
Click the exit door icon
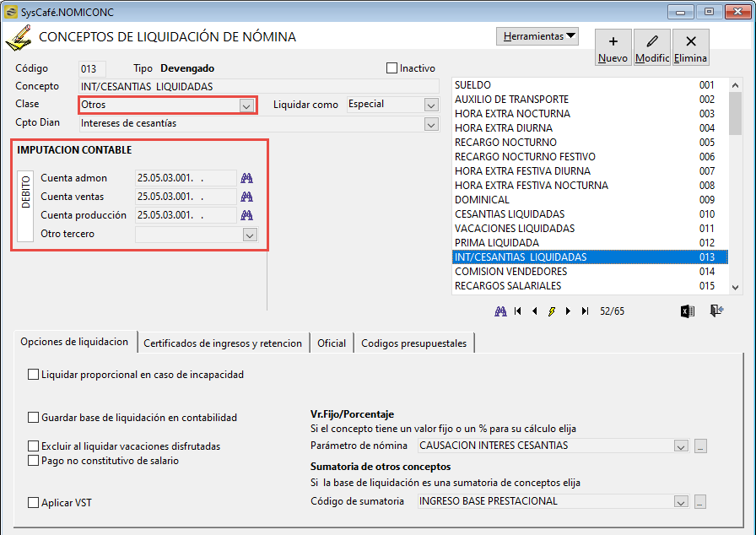[717, 311]
